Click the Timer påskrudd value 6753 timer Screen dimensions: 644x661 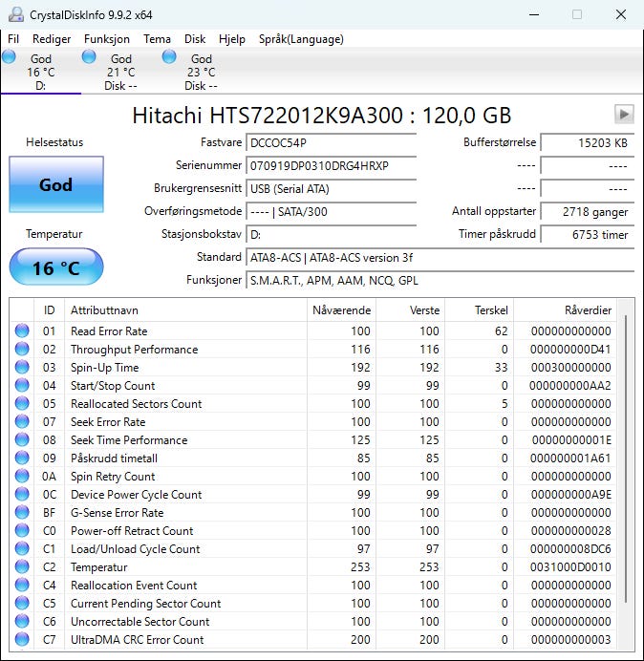587,234
